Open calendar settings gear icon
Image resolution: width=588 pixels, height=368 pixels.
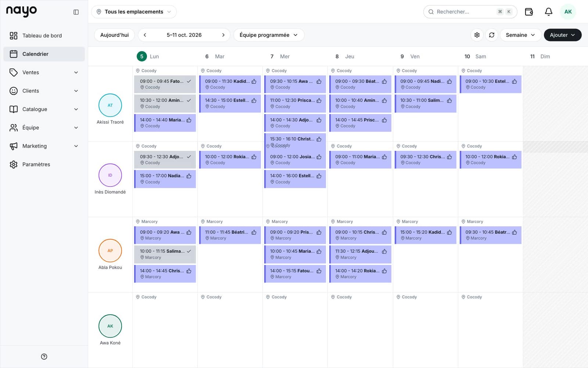pyautogui.click(x=477, y=35)
